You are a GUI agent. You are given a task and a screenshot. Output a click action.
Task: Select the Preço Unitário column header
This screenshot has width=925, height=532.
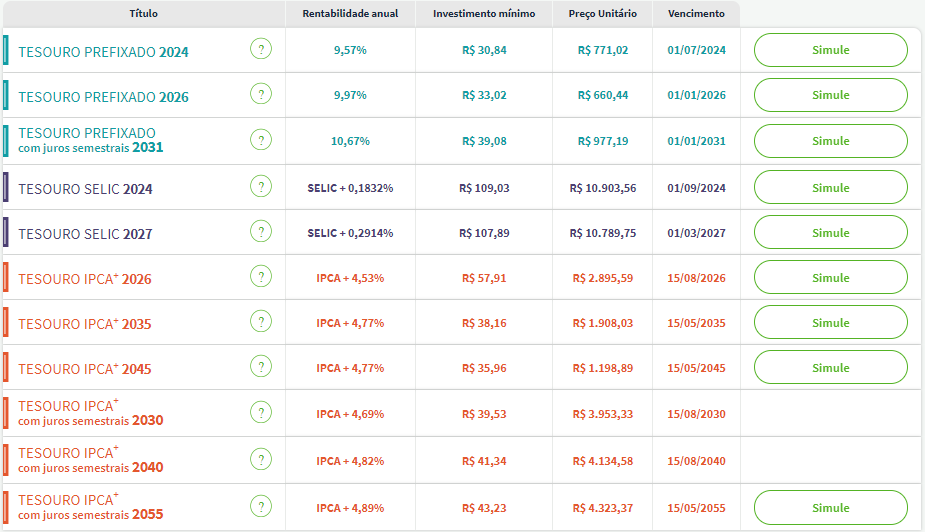(x=603, y=14)
